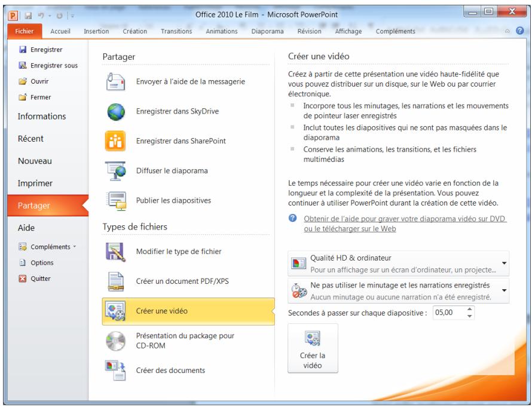Select Informations in the backstage menu

pyautogui.click(x=48, y=117)
